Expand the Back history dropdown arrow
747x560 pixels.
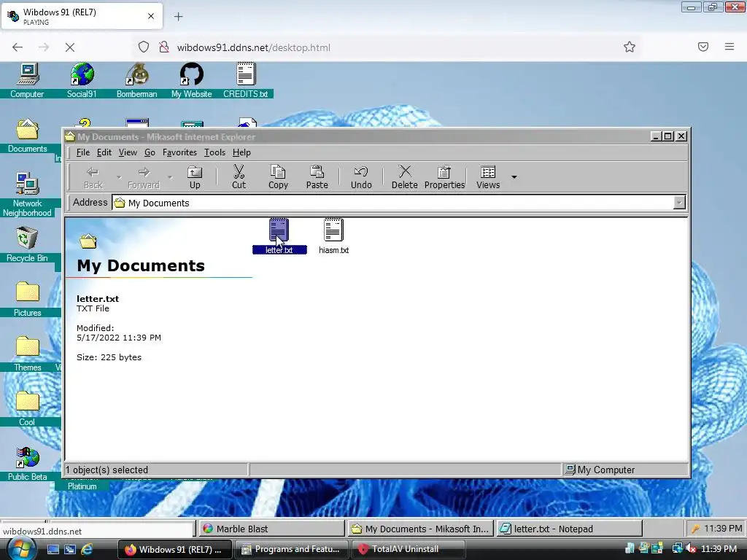119,177
